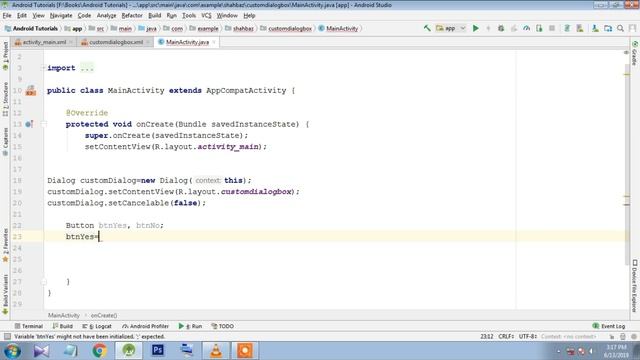
Task: Click the Windows Start orb
Action: 12,351
